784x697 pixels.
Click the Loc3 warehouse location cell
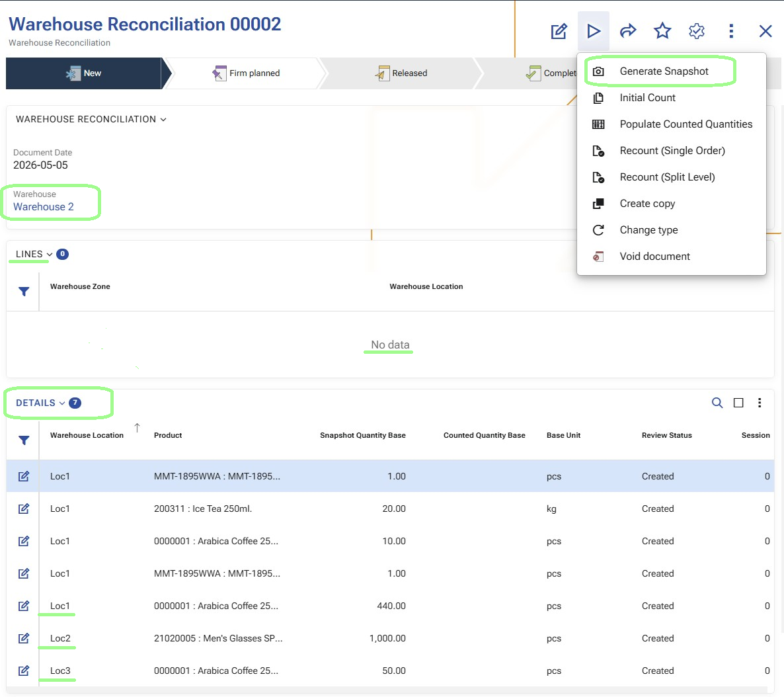[60, 671]
